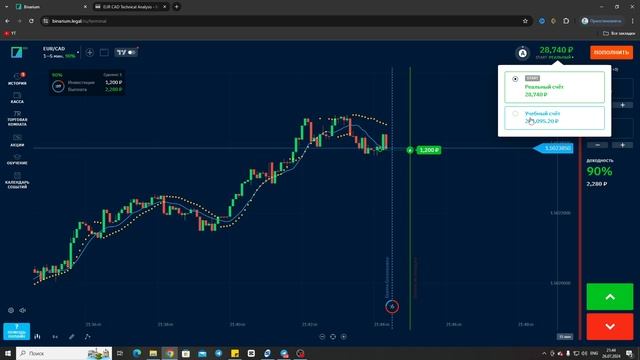Click the expiration timer circle marker
This screenshot has height=360, width=640.
(x=392, y=307)
